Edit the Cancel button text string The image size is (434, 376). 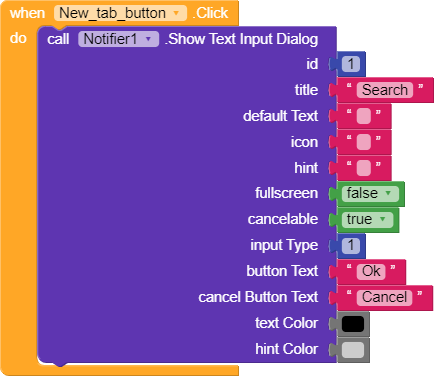tap(384, 297)
